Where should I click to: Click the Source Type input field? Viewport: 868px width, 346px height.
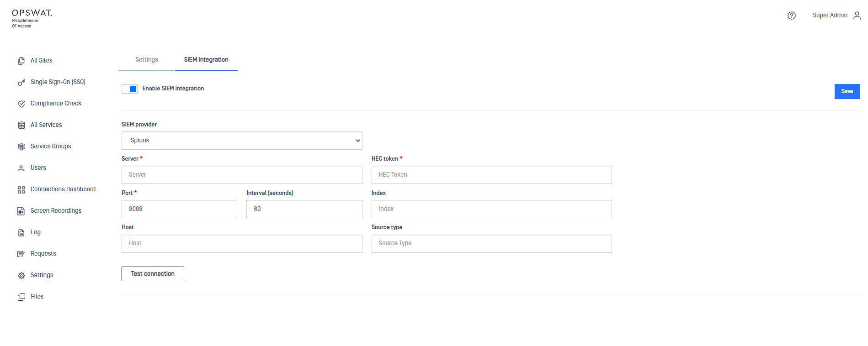(x=491, y=244)
